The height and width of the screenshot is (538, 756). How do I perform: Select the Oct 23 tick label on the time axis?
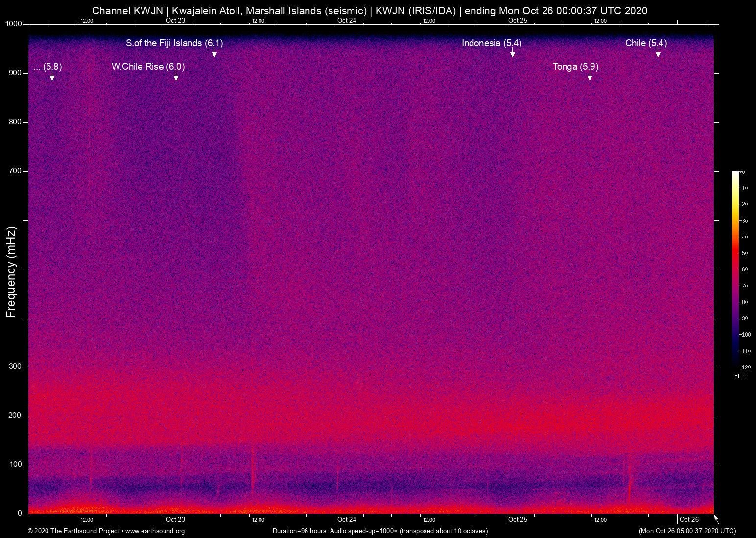tap(175, 520)
